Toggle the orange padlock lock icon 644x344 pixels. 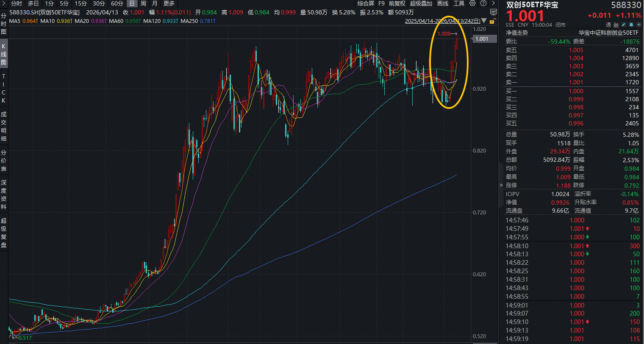point(493,22)
